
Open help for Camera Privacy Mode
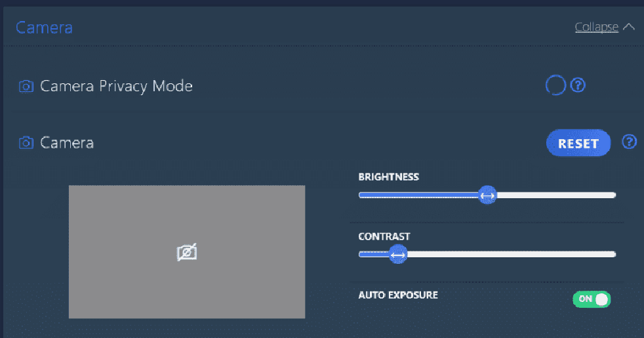pyautogui.click(x=578, y=85)
